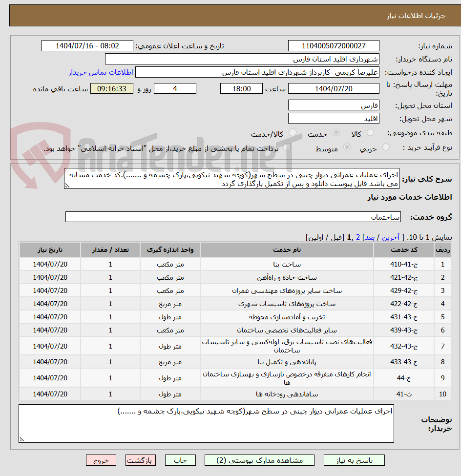Click the پاسخ به نیاز button
The image size is (461, 476).
point(354,460)
